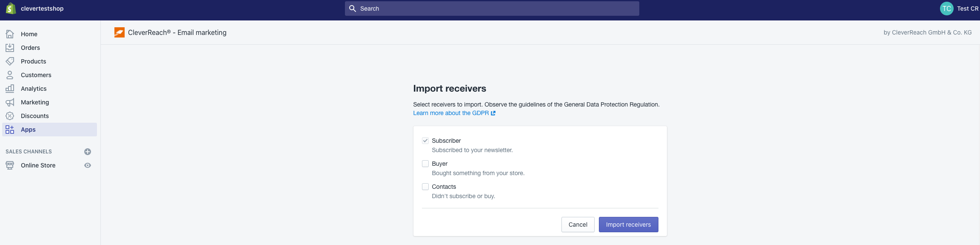Tick the Contacts checkbox

coord(425,187)
